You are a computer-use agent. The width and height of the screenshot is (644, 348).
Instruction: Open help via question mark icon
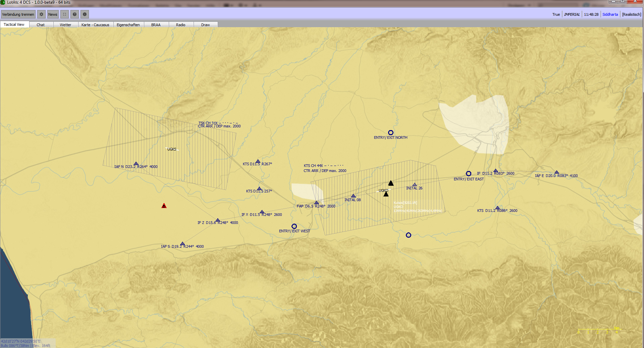coord(75,14)
